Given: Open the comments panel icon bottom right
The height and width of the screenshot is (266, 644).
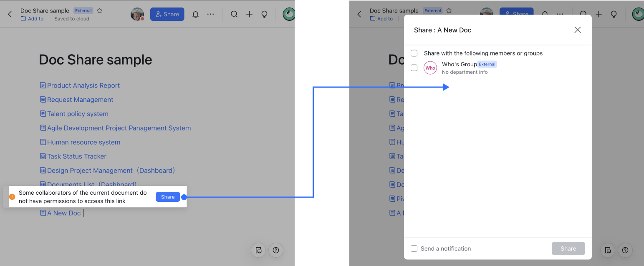Looking at the screenshot, I should [258, 250].
